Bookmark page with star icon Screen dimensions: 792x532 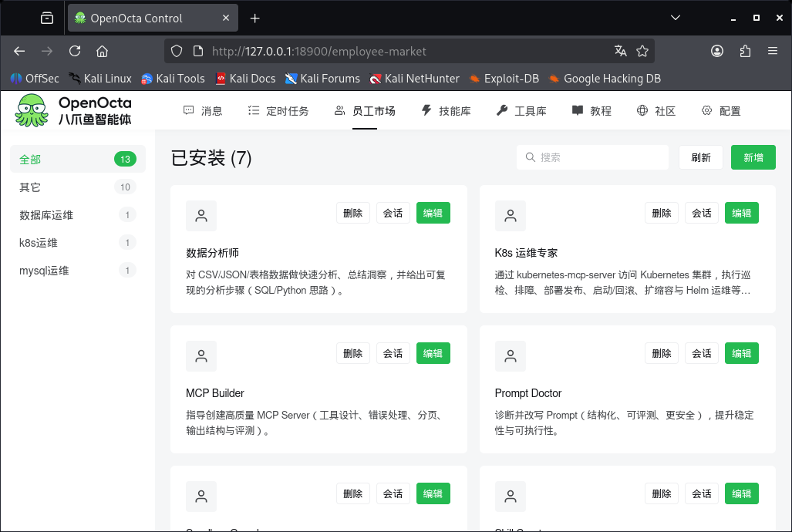click(x=642, y=51)
